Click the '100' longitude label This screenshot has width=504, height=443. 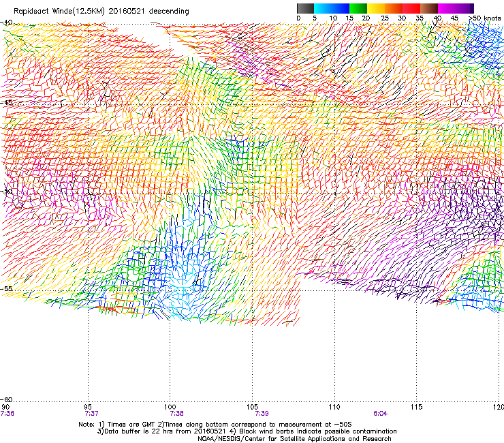170,408
